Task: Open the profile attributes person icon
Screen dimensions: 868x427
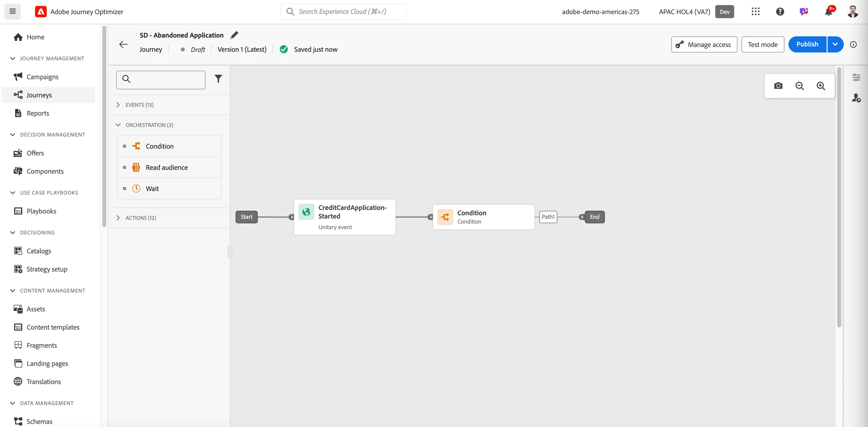Action: [x=856, y=98]
